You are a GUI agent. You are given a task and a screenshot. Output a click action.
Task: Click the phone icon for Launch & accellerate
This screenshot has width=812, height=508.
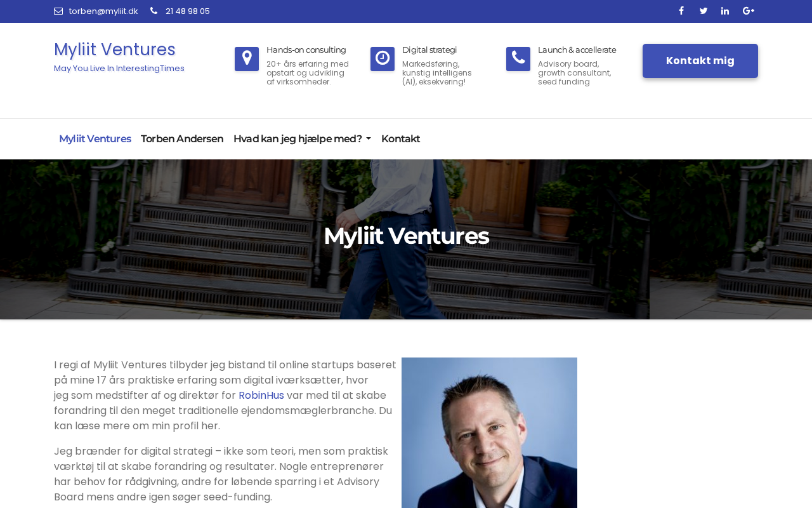pos(518,59)
